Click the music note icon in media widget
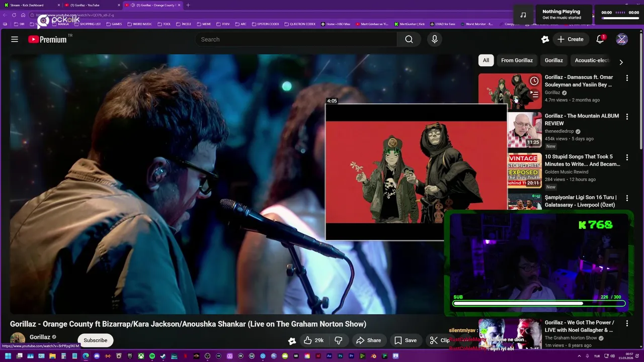This screenshot has height=362, width=644. [523, 15]
